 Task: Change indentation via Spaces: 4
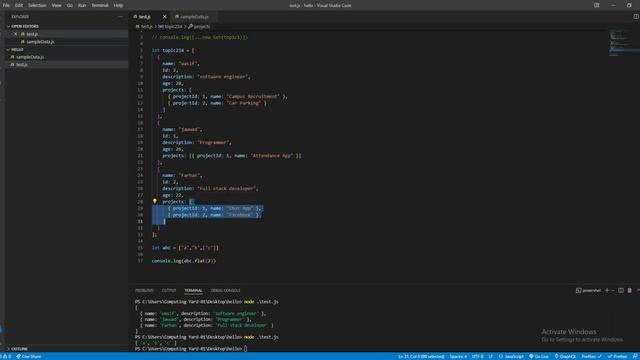pos(458,356)
